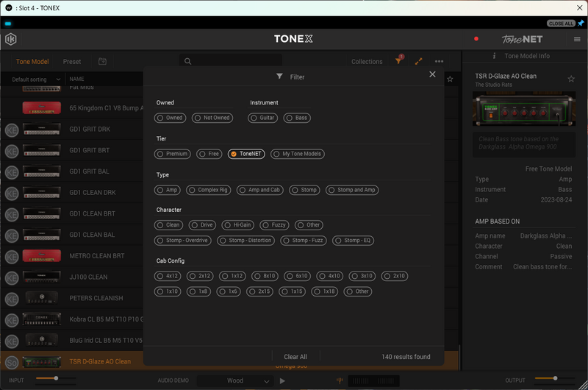
Task: Enable the Clean character filter
Action: coord(168,225)
